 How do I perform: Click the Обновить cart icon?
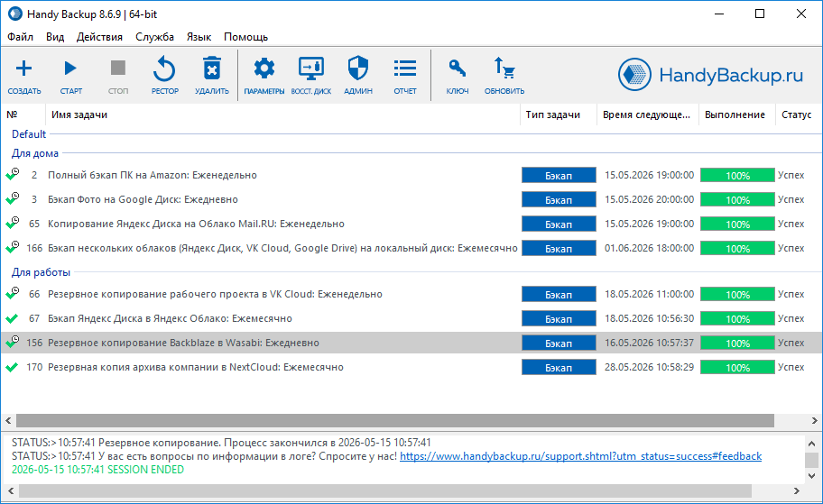click(504, 69)
